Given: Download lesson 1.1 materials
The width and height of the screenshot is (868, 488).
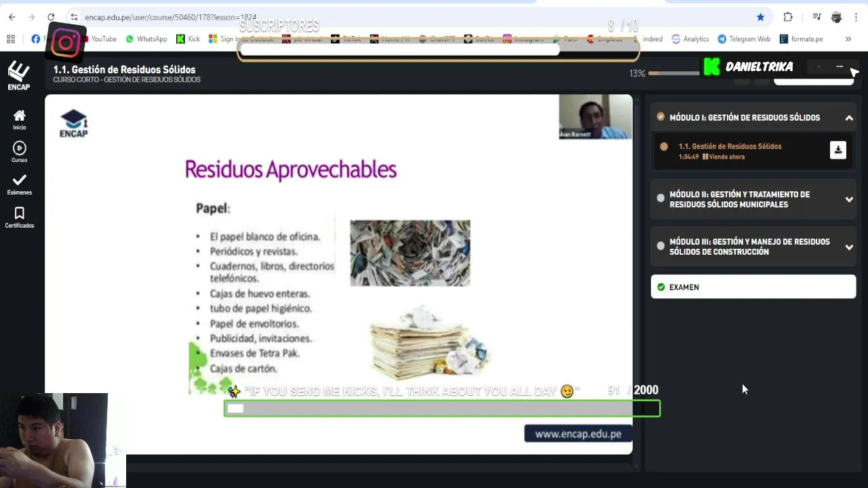Looking at the screenshot, I should click(x=837, y=150).
